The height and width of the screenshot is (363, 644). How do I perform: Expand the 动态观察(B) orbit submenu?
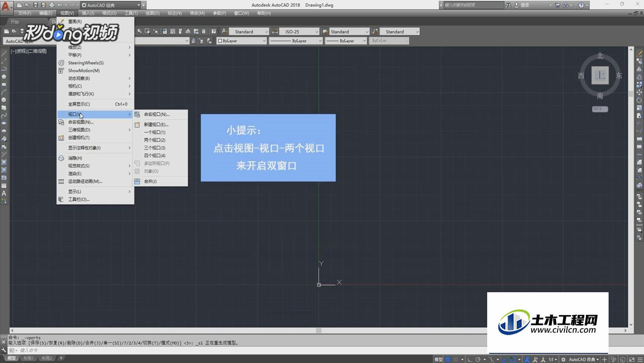(x=95, y=78)
